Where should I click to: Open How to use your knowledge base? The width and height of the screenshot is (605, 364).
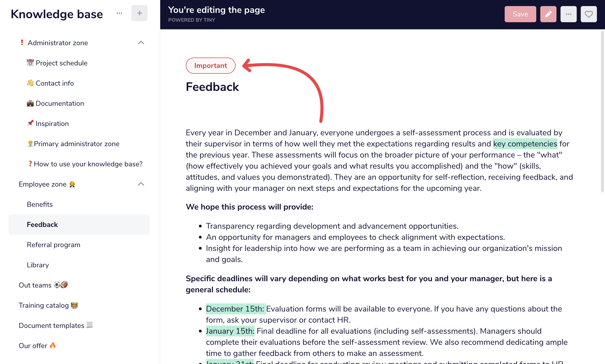pyautogui.click(x=85, y=164)
